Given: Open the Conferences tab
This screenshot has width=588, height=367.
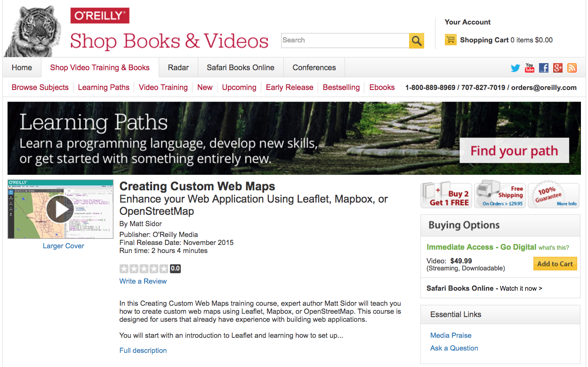Looking at the screenshot, I should [314, 67].
